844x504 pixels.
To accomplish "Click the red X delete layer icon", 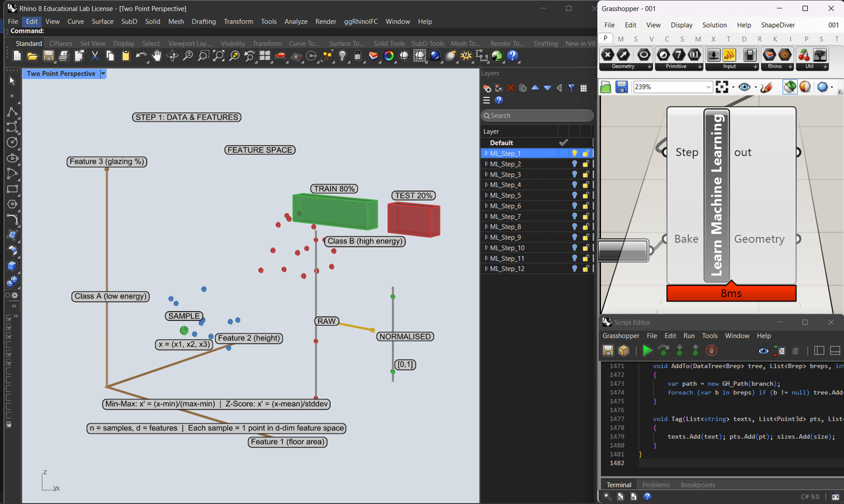I will pyautogui.click(x=511, y=88).
